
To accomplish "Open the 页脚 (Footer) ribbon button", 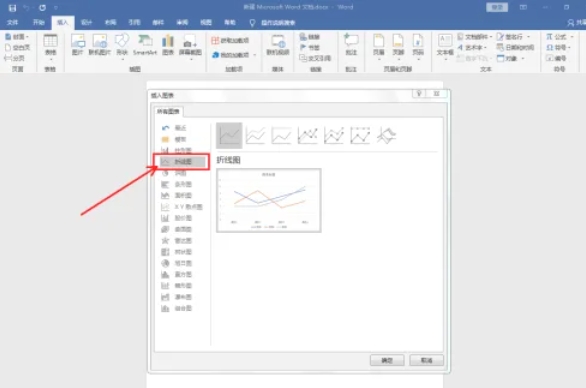I will click(398, 46).
